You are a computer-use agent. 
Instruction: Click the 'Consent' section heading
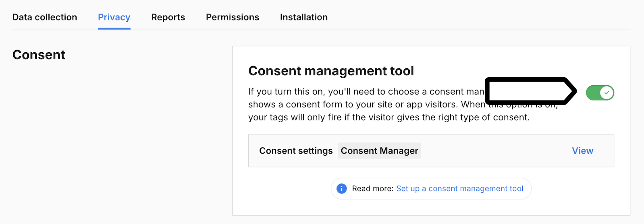pos(39,55)
